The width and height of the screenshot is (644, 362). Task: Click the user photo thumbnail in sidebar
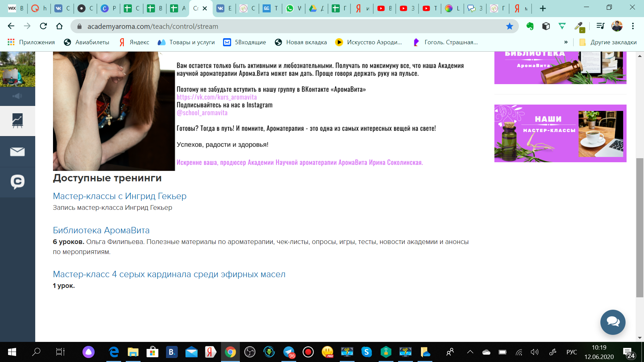coord(17,69)
